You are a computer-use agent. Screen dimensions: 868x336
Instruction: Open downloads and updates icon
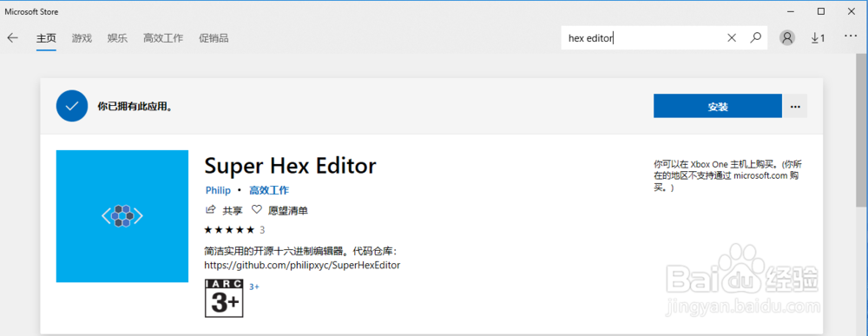(x=818, y=38)
